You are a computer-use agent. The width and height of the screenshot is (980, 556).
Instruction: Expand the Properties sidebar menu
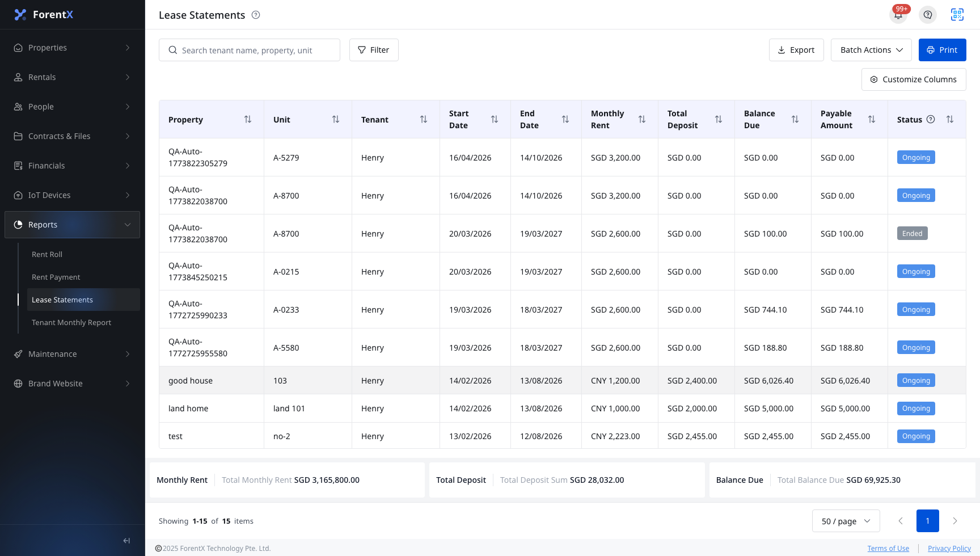tap(73, 48)
